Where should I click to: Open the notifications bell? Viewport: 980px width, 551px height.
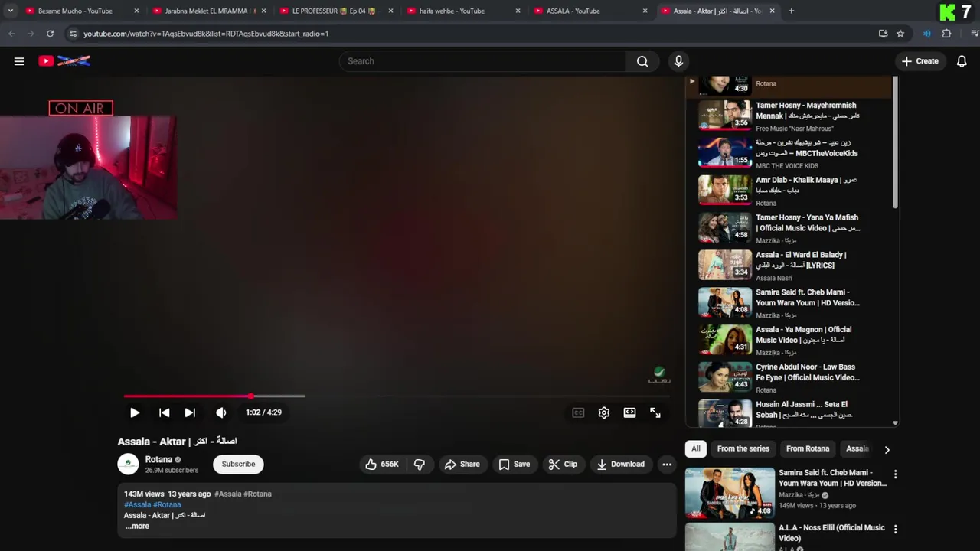[x=962, y=61]
